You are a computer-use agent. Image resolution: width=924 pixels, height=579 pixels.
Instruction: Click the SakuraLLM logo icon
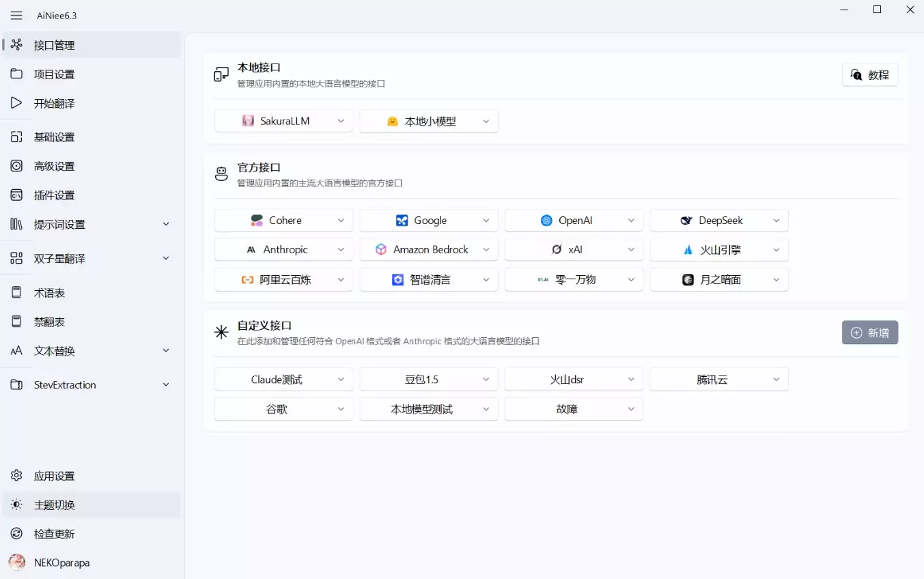pyautogui.click(x=248, y=121)
